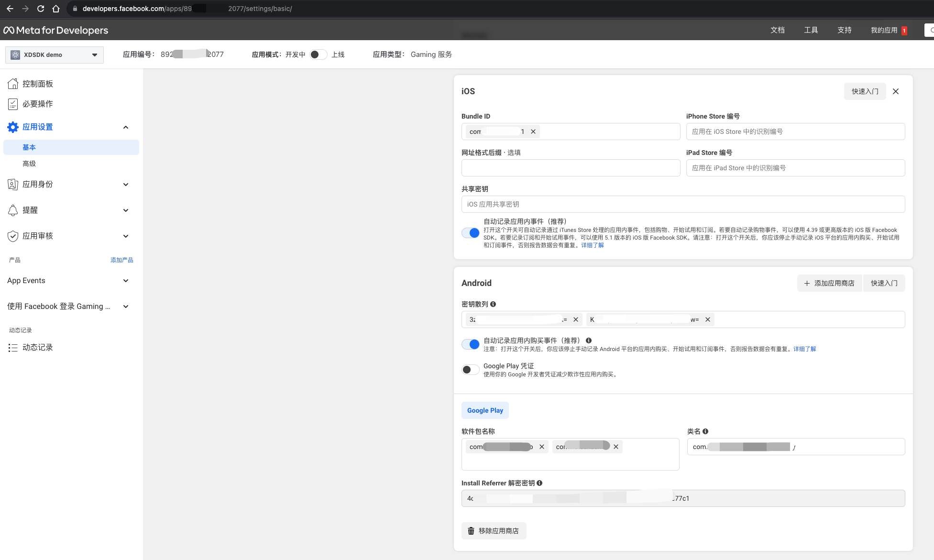This screenshot has width=934, height=560.
Task: Click the 类名 input field
Action: click(x=796, y=447)
